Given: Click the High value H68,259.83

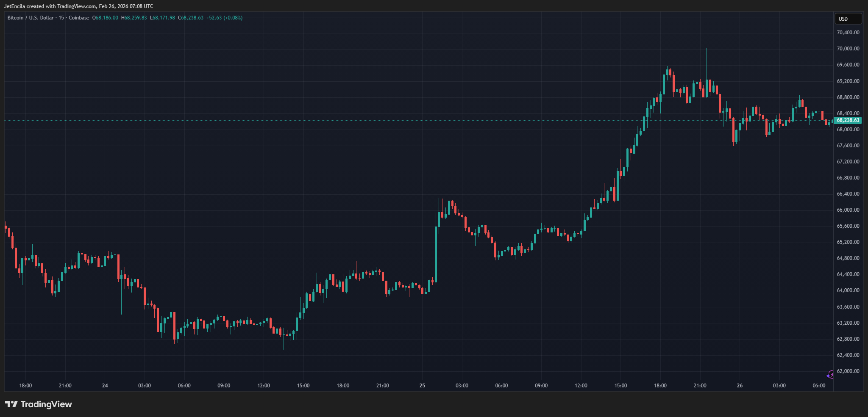Looking at the screenshot, I should pos(134,18).
